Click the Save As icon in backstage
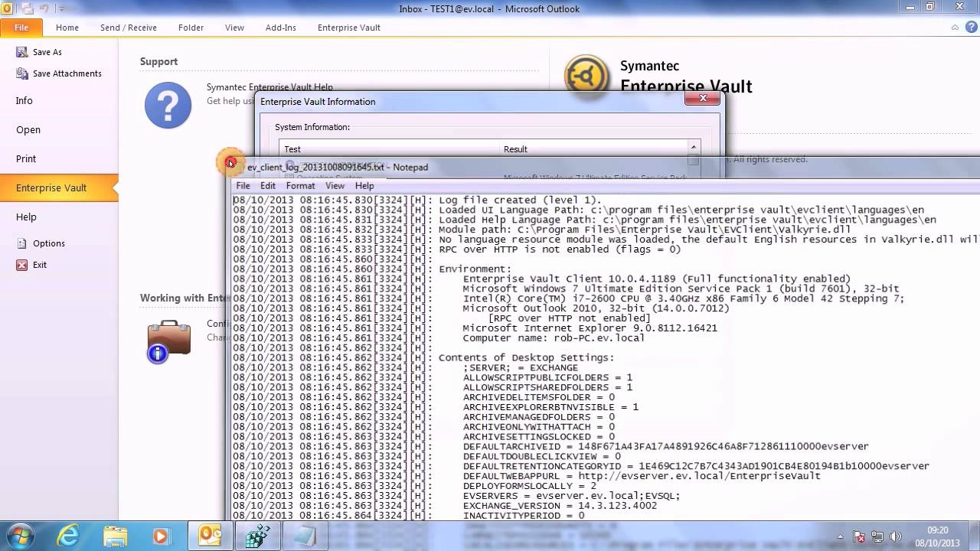The width and height of the screenshot is (980, 551). (x=22, y=52)
